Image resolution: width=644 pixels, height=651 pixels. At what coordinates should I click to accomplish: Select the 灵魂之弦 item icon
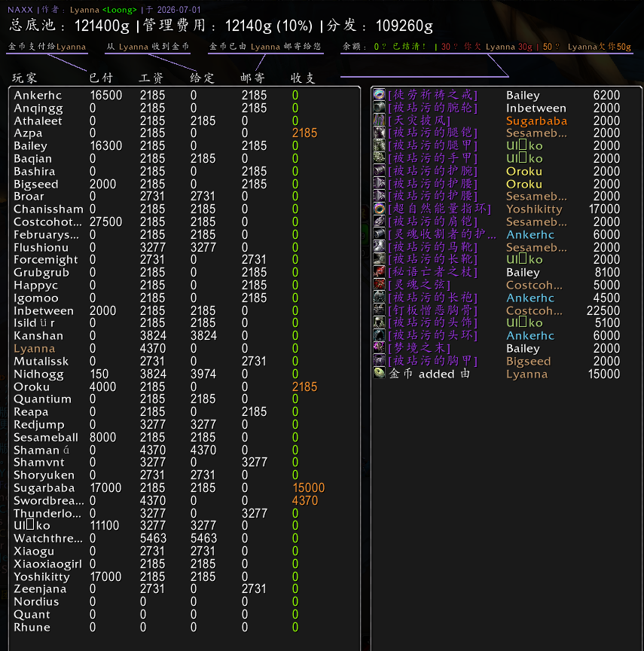pyautogui.click(x=380, y=285)
